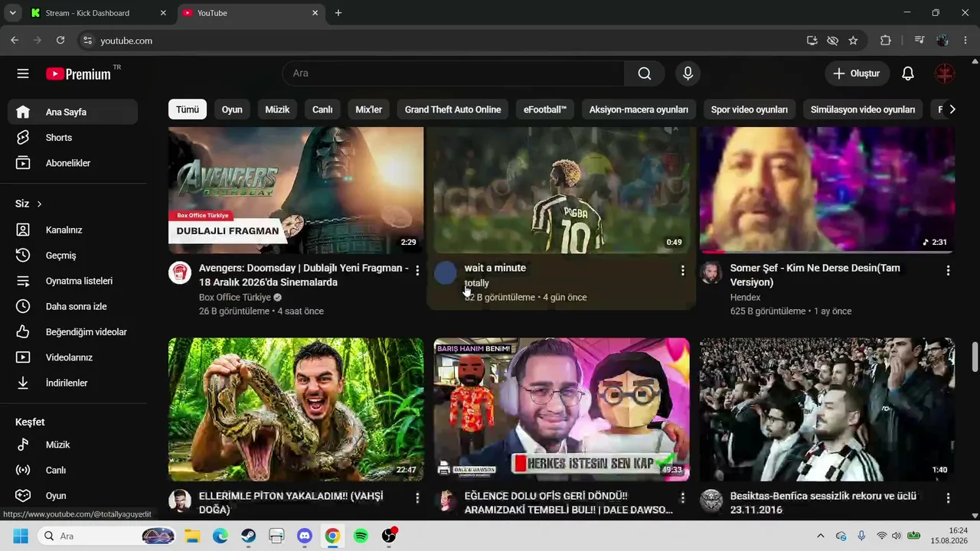Open Avengers: Doomsday video title
Screen dimensions: 980x551
[304, 275]
